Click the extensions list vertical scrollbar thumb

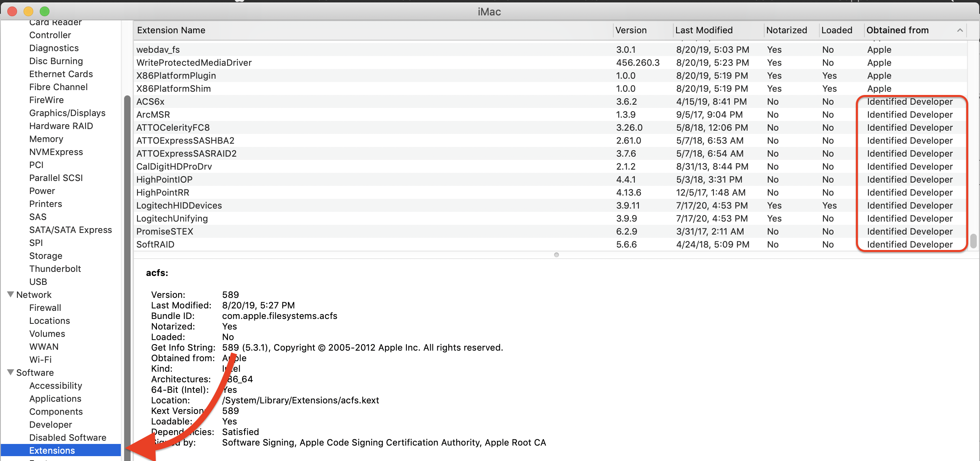click(x=973, y=241)
